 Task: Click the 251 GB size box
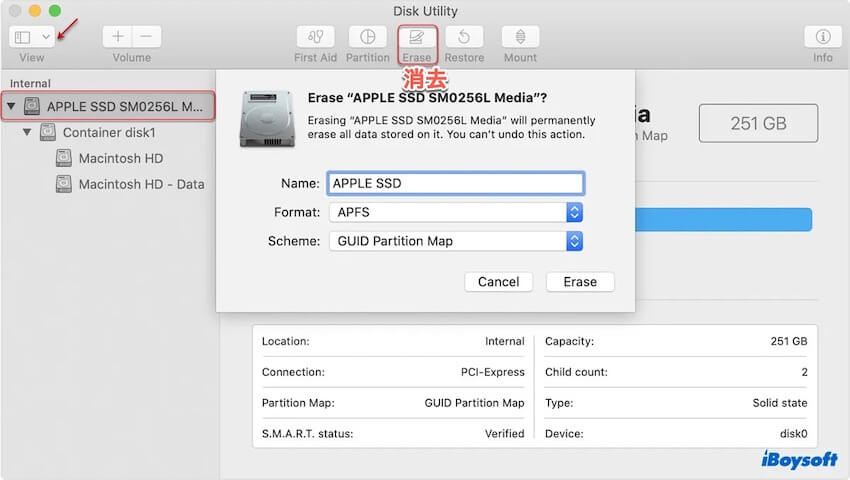pyautogui.click(x=758, y=123)
